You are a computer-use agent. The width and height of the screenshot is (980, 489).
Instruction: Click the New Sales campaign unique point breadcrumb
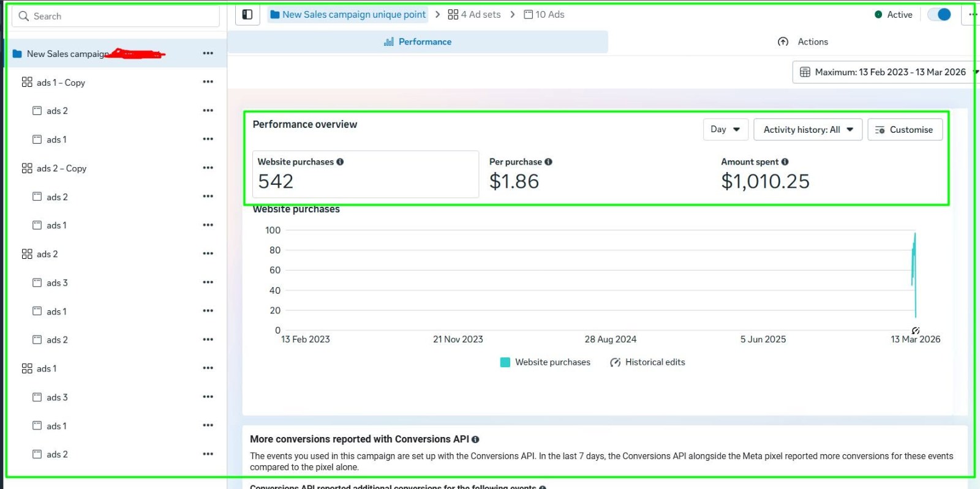348,15
